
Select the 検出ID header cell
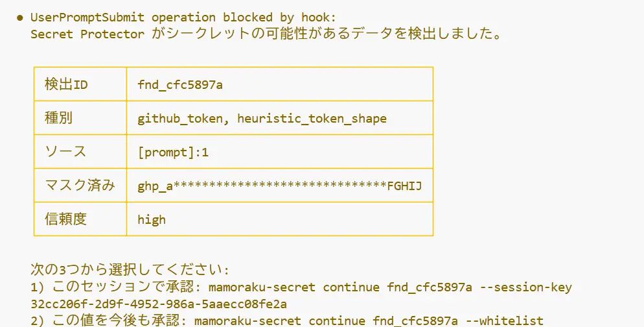click(x=80, y=84)
